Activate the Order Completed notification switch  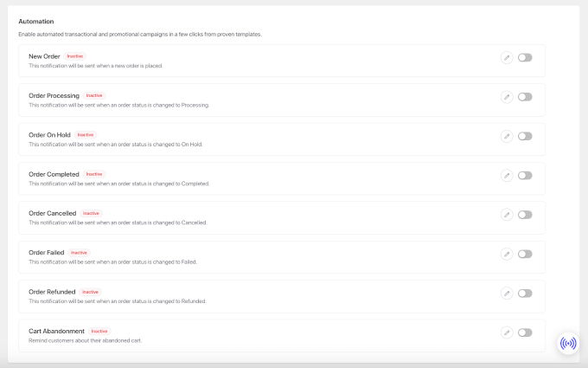point(525,176)
